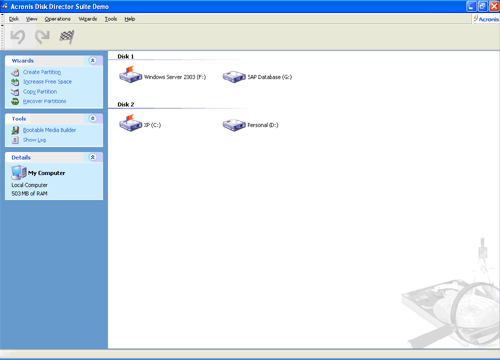Minimize the Acronis Disk Director window
Screen dimensions: 500x360
(471, 6)
